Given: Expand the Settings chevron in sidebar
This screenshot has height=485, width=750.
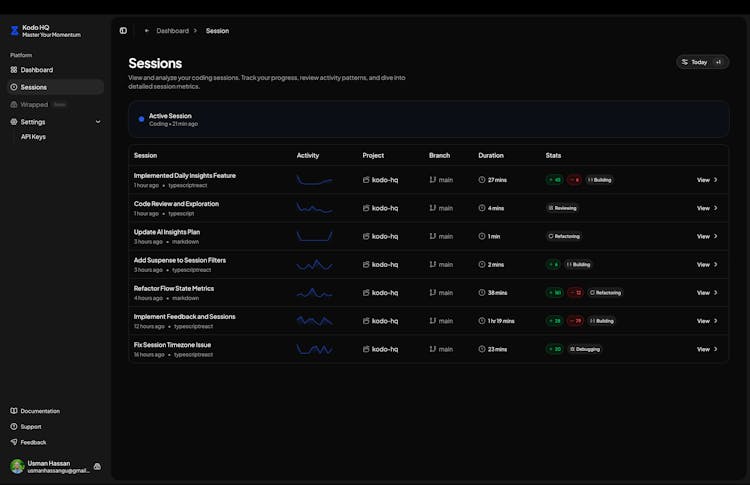Looking at the screenshot, I should (98, 122).
